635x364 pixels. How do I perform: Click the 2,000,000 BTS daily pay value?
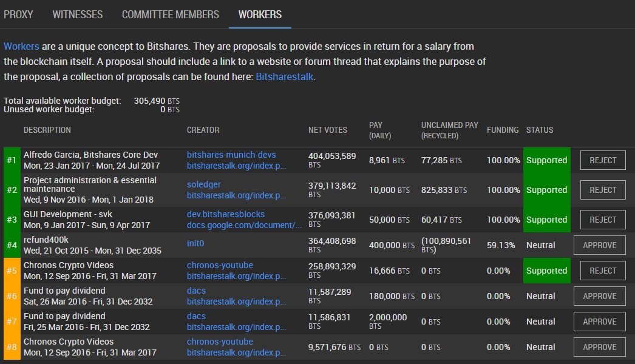click(388, 322)
